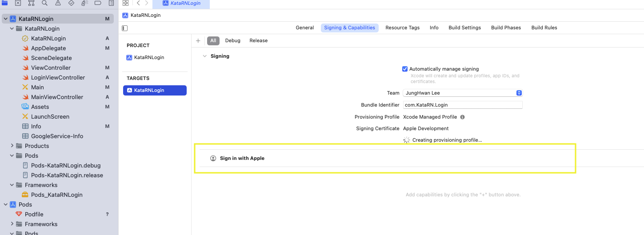Select the KataRNLogin jump bar breadcrumb
644x235 pixels.
142,15
